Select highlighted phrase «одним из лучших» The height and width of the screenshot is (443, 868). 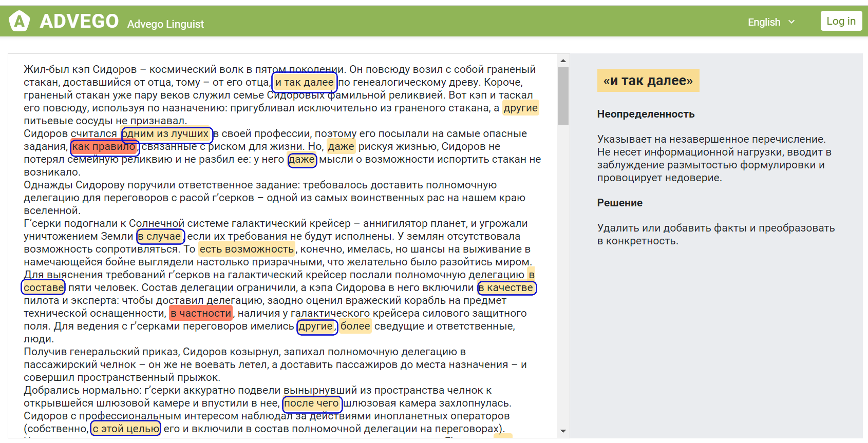point(166,134)
